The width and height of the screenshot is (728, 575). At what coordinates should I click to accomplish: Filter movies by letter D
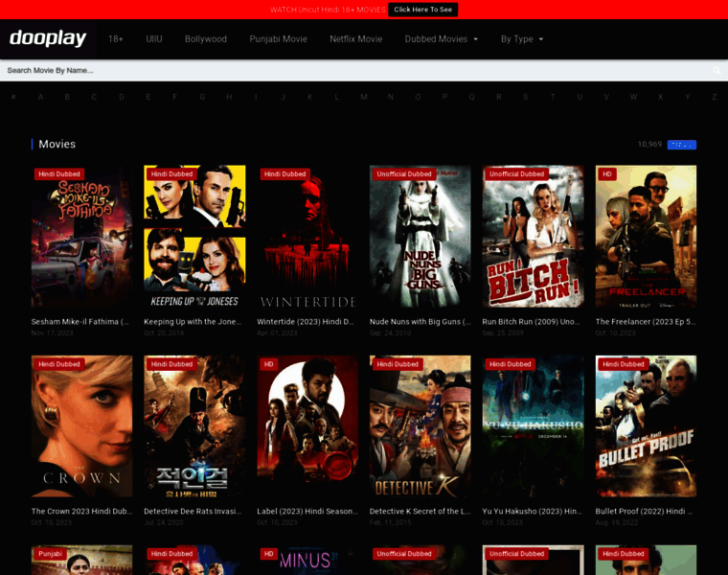tap(122, 97)
